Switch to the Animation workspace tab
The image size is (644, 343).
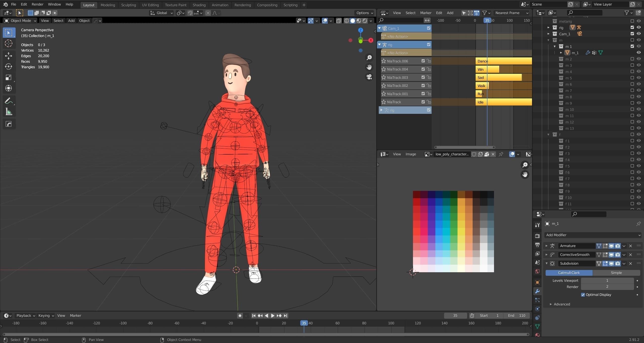click(220, 5)
